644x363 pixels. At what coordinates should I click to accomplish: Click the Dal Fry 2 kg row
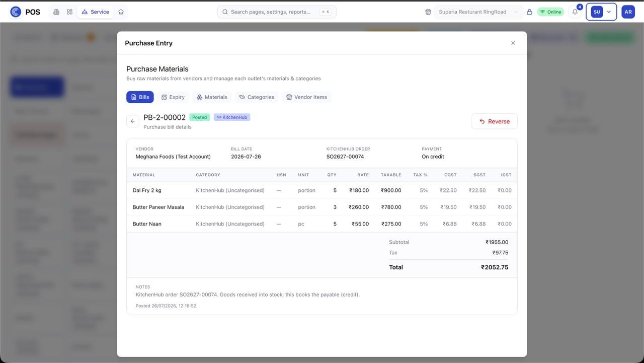click(322, 190)
